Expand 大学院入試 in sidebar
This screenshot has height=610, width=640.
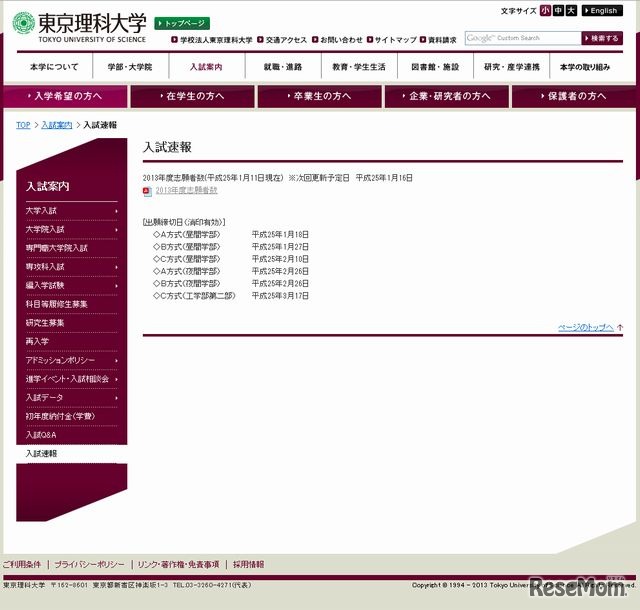pyautogui.click(x=72, y=230)
